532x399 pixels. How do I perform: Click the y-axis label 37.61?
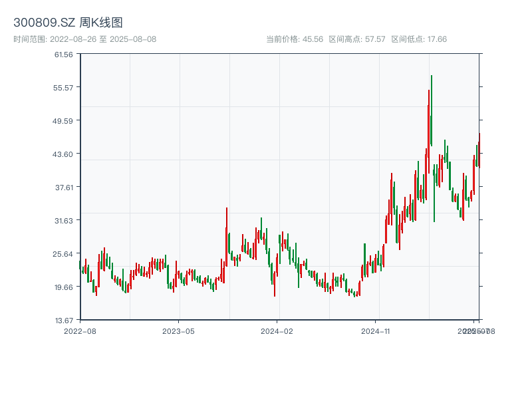click(x=64, y=188)
